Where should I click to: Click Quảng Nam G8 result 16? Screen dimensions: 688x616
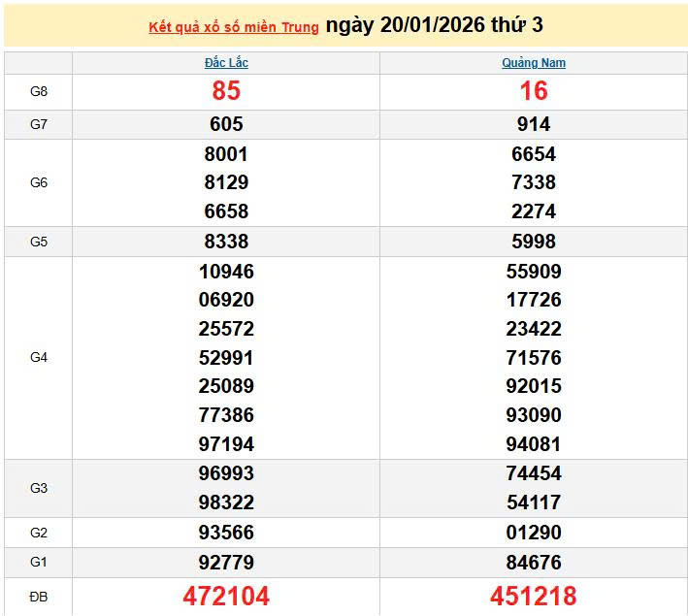click(534, 91)
